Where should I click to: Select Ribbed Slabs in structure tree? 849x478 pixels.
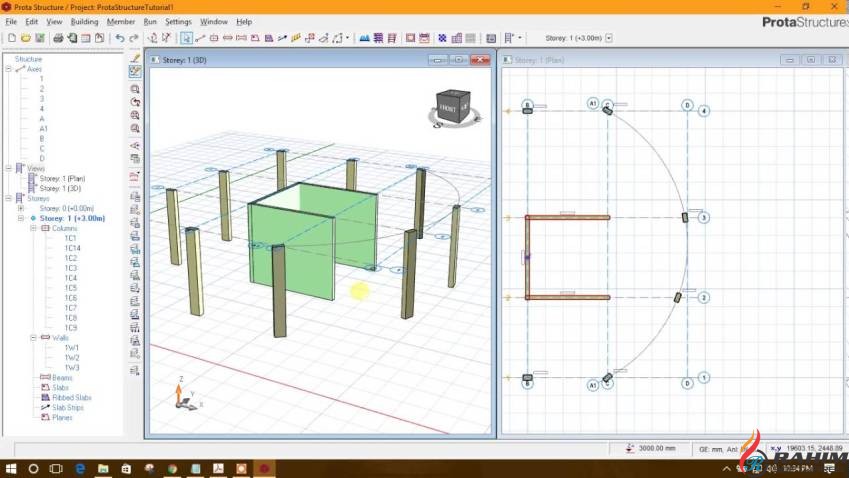[71, 397]
